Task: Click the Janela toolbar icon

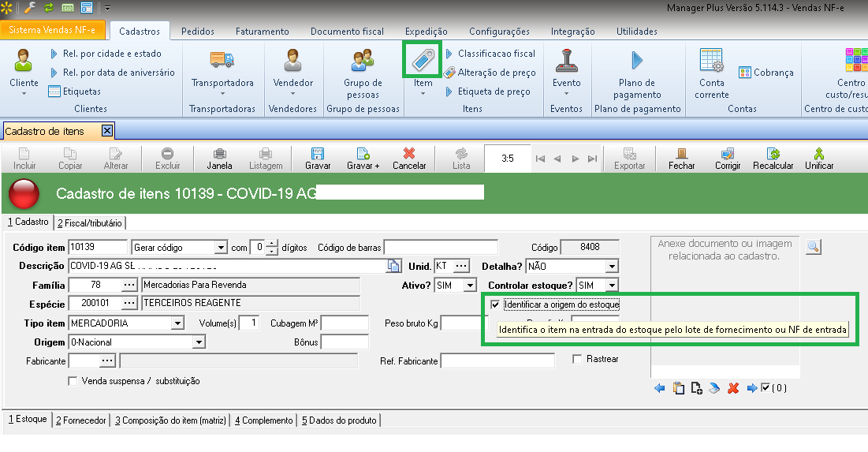Action: [219, 154]
